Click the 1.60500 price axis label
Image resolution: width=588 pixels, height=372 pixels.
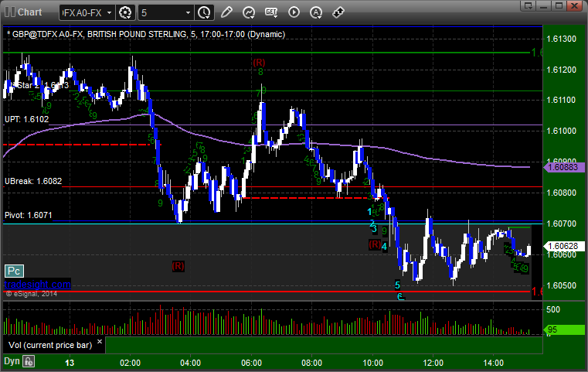[x=562, y=285]
